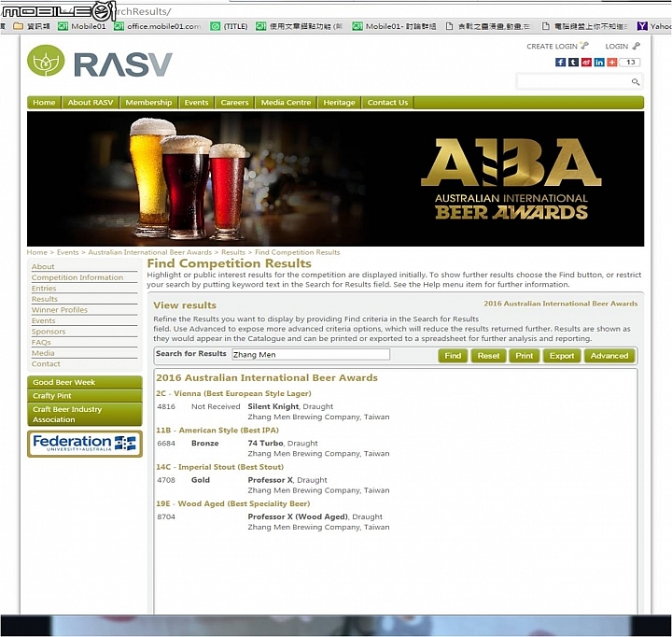Click Craft Beer Industry Association button
Screen dimensions: 672x637
pos(84,415)
